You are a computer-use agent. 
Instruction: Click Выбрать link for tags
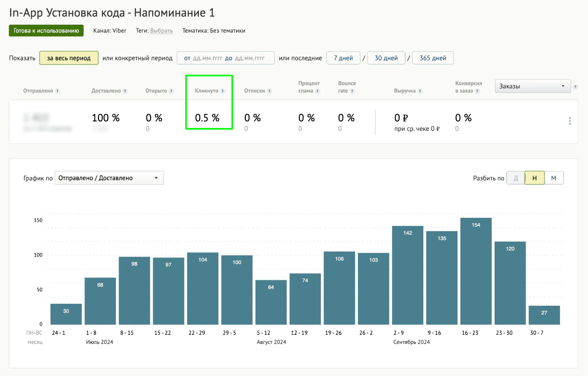pos(161,31)
